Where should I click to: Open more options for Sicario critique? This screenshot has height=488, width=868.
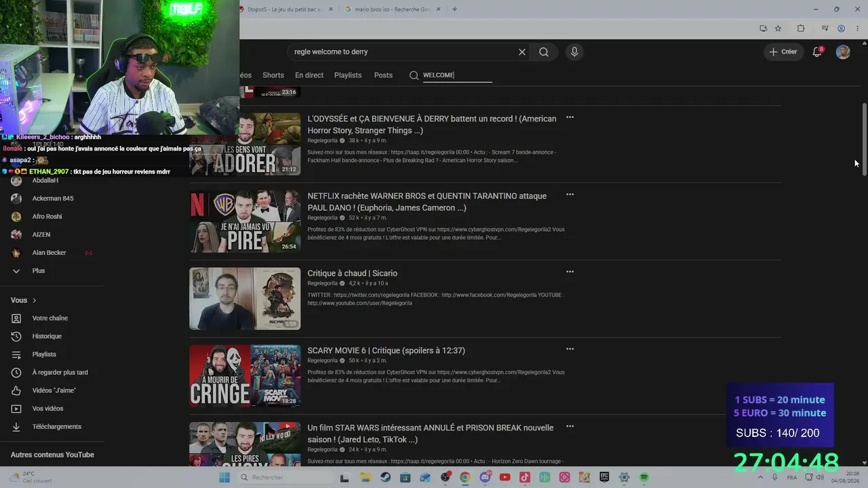570,272
